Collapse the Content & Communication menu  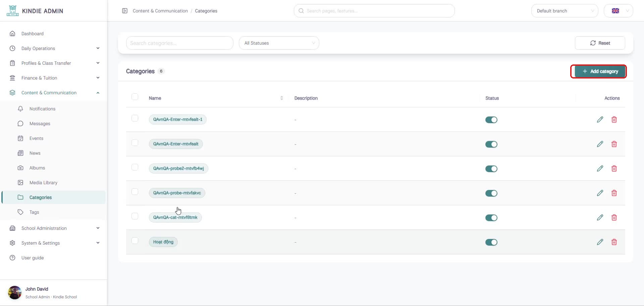(54, 93)
